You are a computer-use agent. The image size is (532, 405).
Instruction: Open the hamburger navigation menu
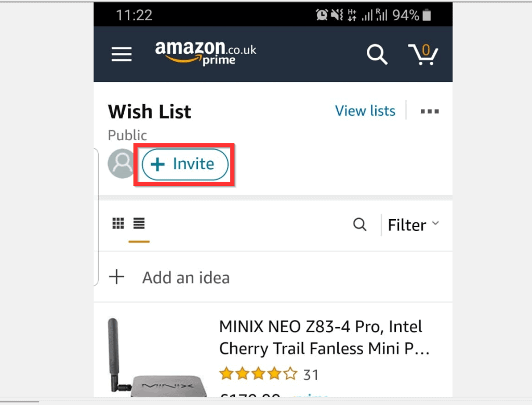pos(122,54)
